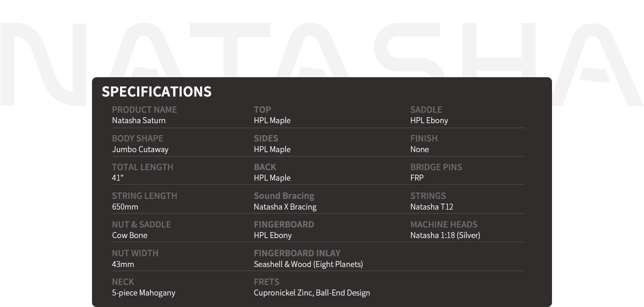This screenshot has width=644, height=307.
Task: Click the FINISH label
Action: coord(424,138)
